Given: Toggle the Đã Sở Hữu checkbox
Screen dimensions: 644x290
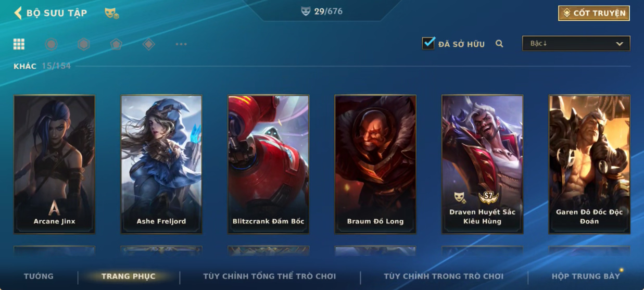Looking at the screenshot, I should 428,43.
